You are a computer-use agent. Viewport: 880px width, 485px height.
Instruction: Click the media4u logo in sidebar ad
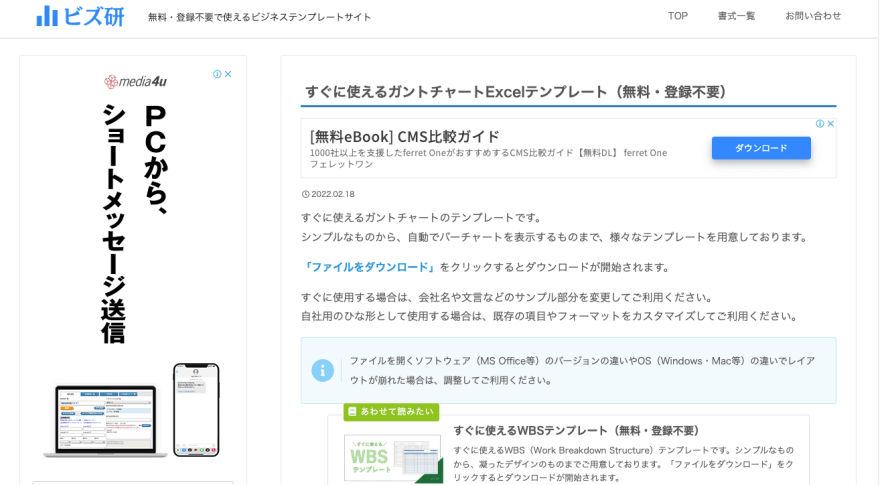coord(135,82)
